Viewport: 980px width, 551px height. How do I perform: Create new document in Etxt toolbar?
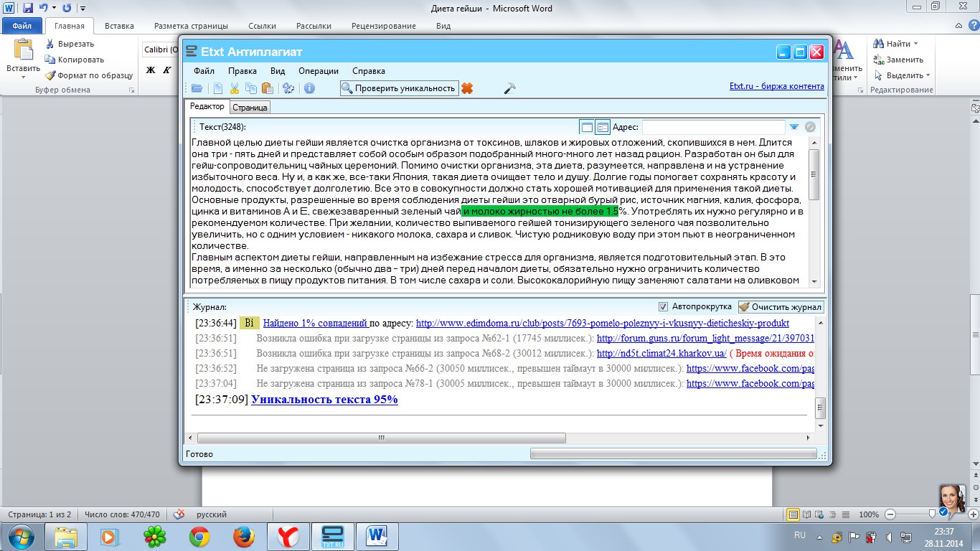coord(218,88)
